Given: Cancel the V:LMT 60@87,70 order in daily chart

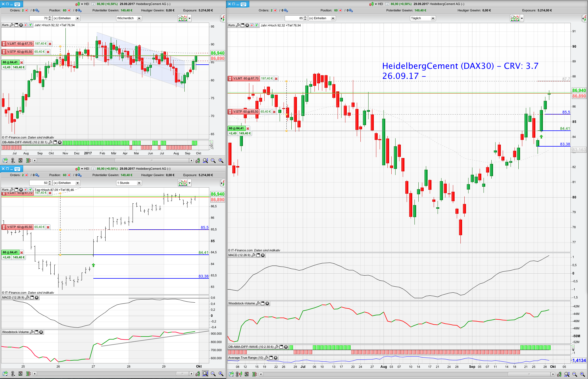Looking at the screenshot, I should click(x=276, y=79).
